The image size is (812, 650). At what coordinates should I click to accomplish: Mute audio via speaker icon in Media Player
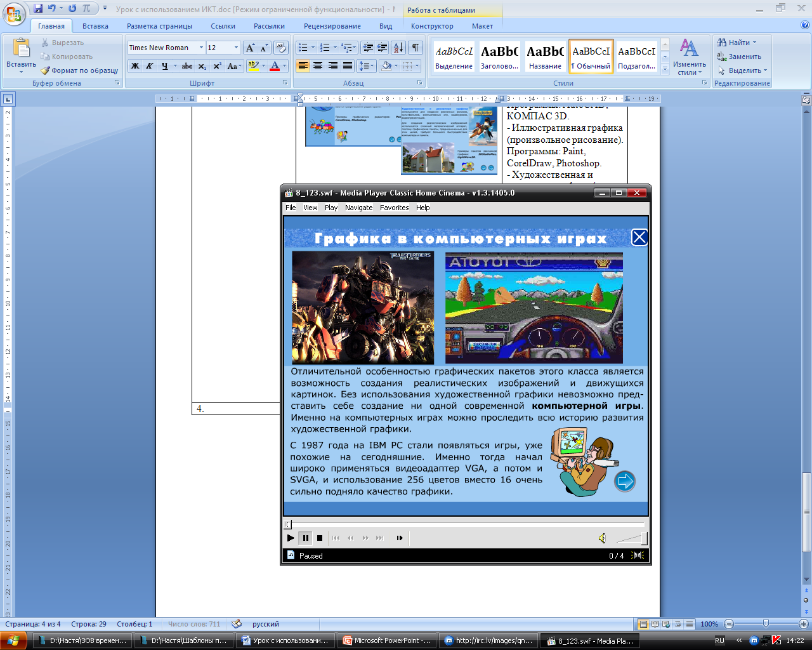pos(602,538)
